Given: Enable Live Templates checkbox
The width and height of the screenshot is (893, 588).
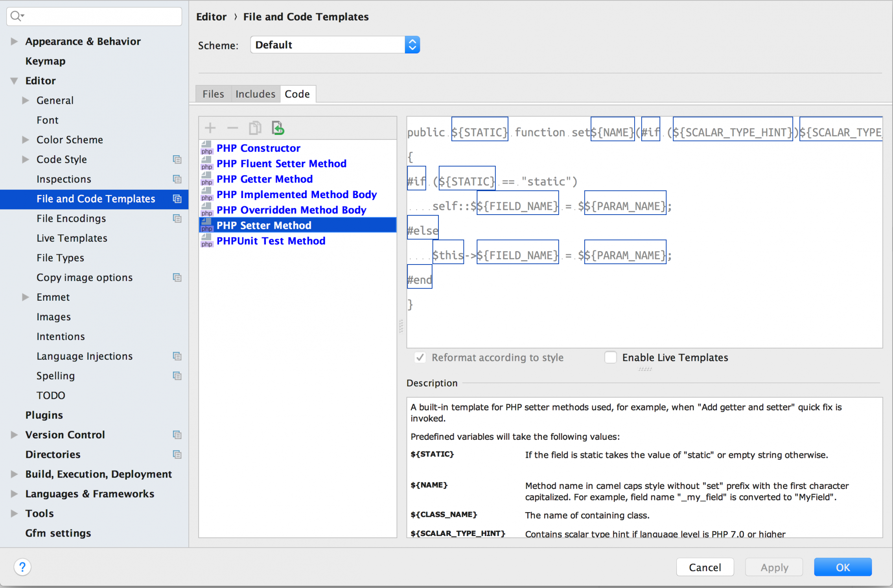Looking at the screenshot, I should [x=609, y=357].
